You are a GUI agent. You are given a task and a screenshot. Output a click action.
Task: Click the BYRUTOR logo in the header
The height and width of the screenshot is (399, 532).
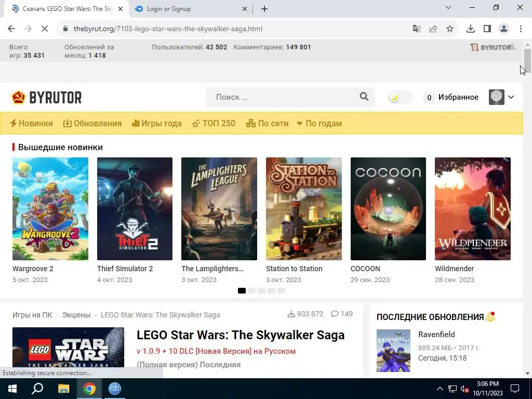[x=46, y=97]
